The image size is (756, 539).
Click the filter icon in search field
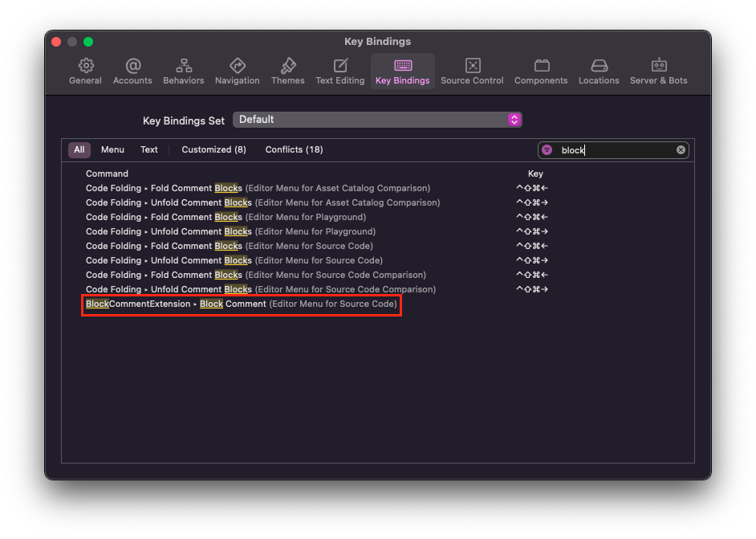(547, 150)
